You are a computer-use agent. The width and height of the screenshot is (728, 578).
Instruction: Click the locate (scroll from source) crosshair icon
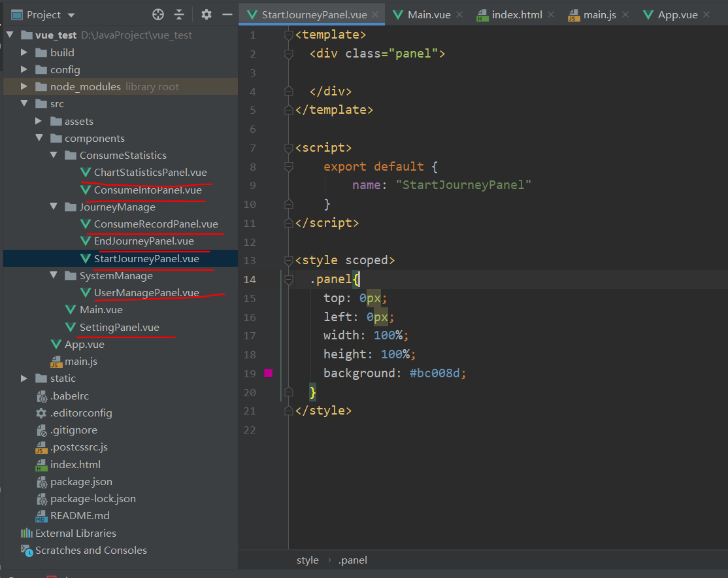[x=158, y=14]
